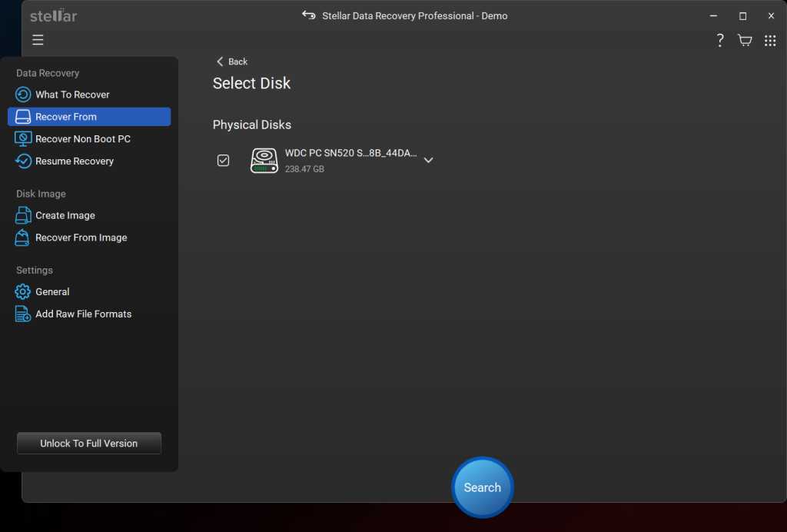This screenshot has height=532, width=787.
Task: Click the Resume Recovery check icon
Action: (x=23, y=161)
